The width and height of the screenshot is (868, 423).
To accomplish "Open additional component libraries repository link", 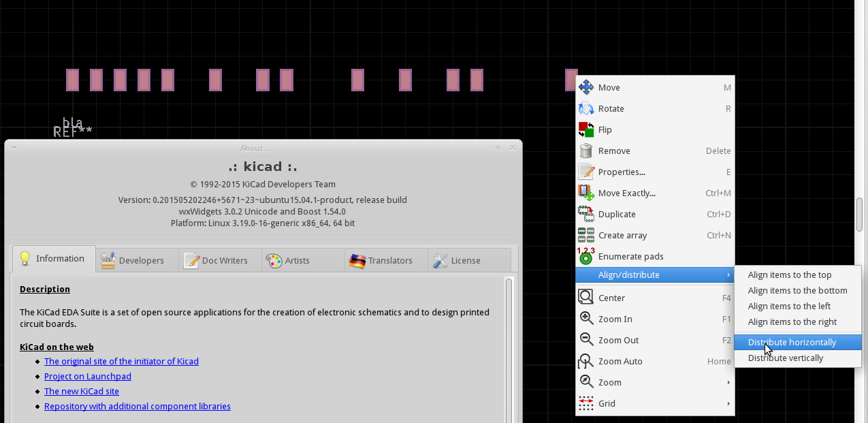I will pos(138,406).
